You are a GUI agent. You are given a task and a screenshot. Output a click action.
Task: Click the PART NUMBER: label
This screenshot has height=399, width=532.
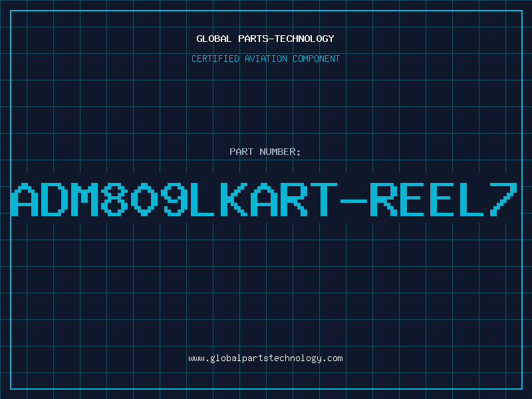(x=265, y=152)
